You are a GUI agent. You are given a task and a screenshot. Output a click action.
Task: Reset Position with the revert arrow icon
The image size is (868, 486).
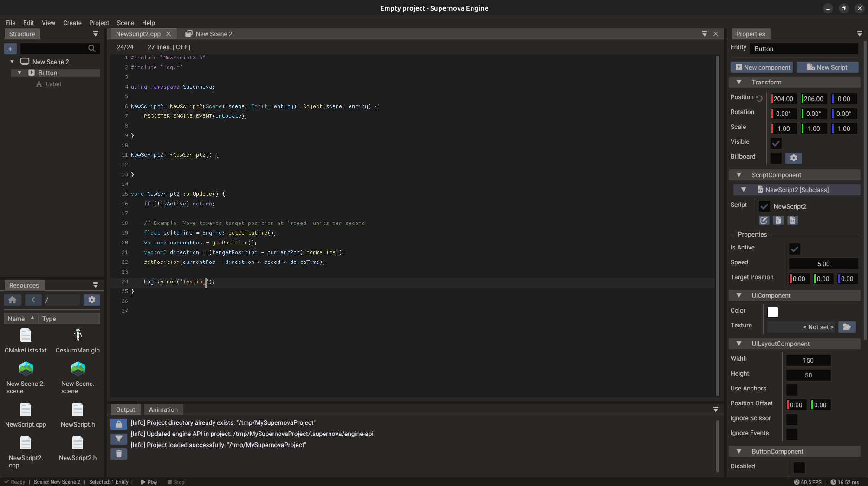759,98
